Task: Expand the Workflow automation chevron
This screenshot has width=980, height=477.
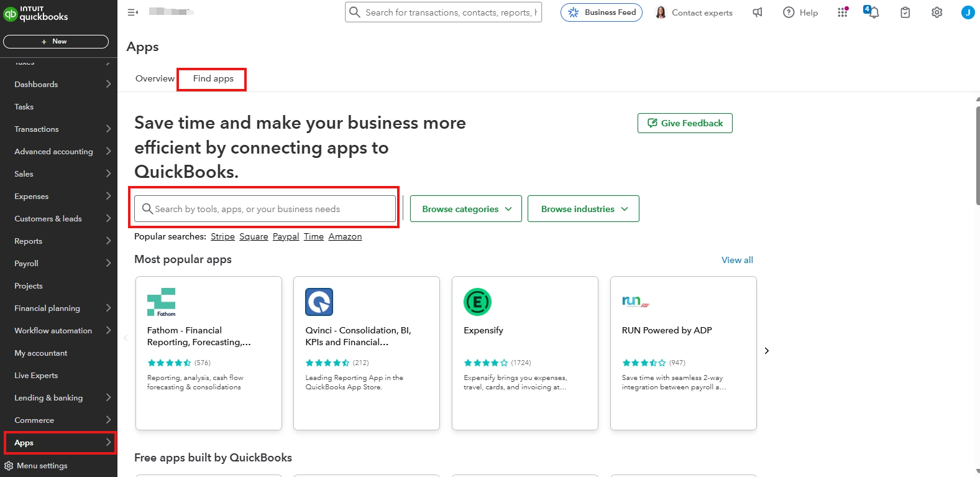Action: [x=108, y=330]
